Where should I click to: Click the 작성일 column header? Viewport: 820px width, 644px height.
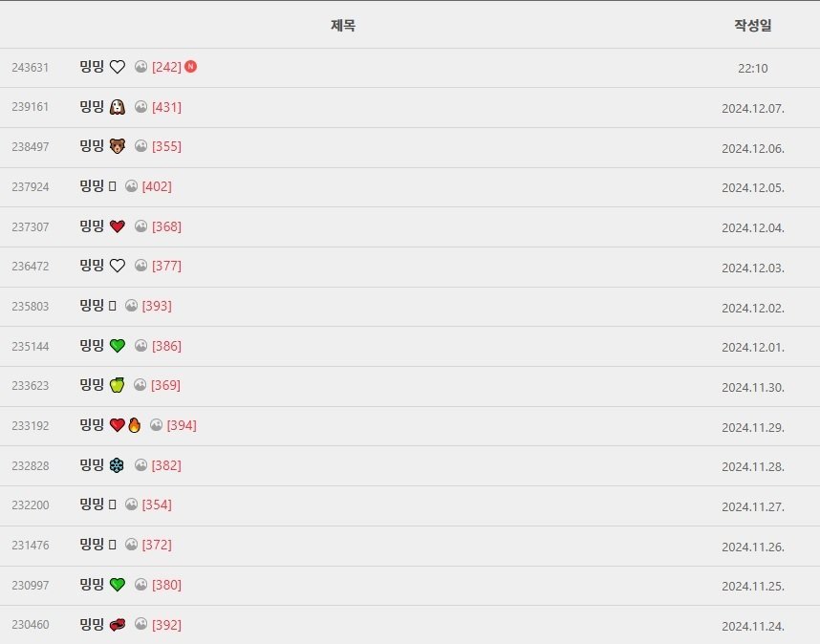753,25
